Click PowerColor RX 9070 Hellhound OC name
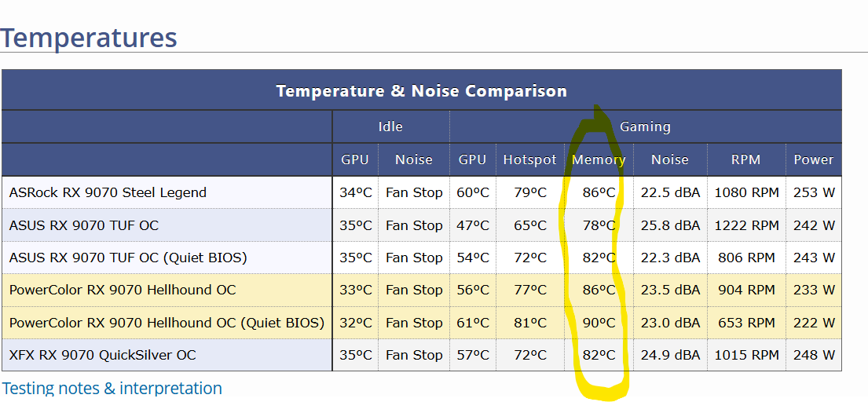Screen dimensions: 868x402 (123, 290)
